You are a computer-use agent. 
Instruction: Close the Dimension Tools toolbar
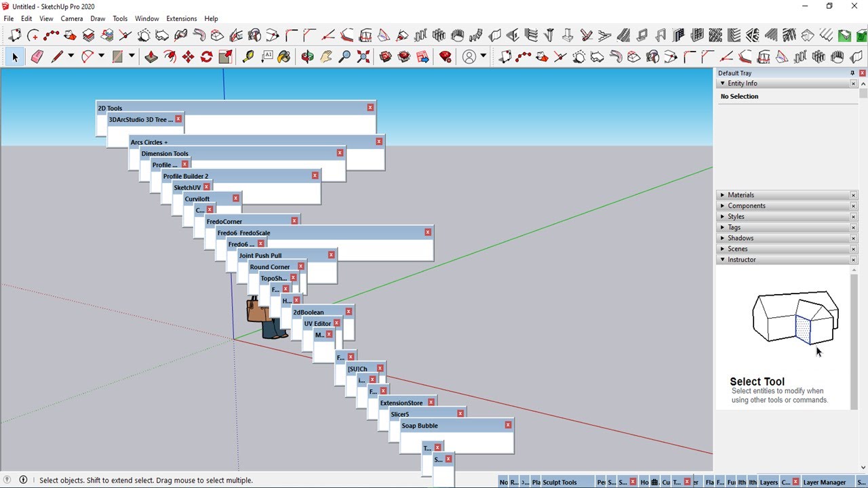(340, 153)
